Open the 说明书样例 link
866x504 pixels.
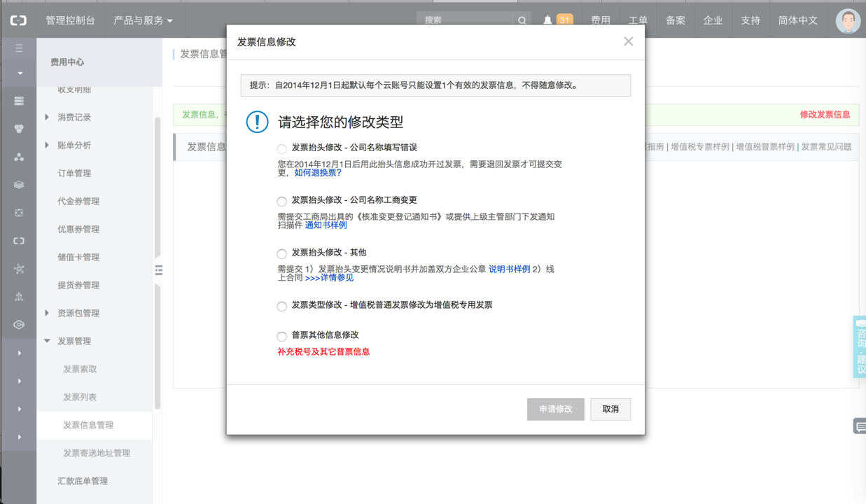509,269
